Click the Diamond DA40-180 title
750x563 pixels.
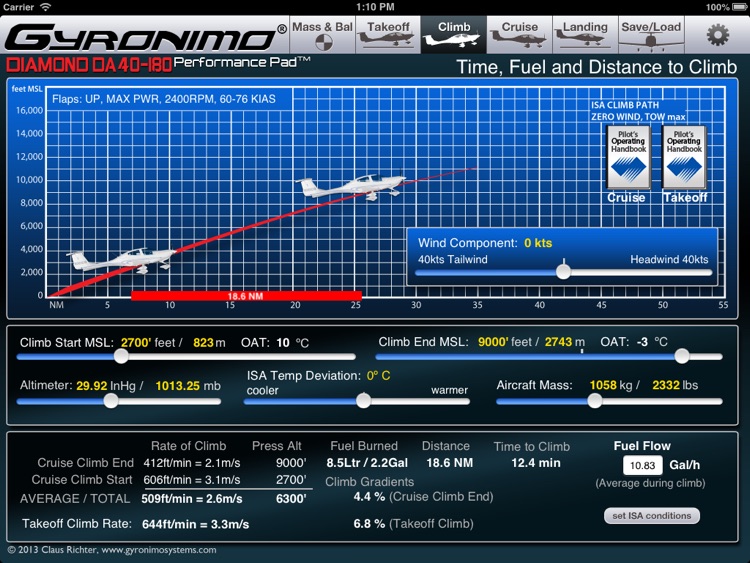[89, 65]
